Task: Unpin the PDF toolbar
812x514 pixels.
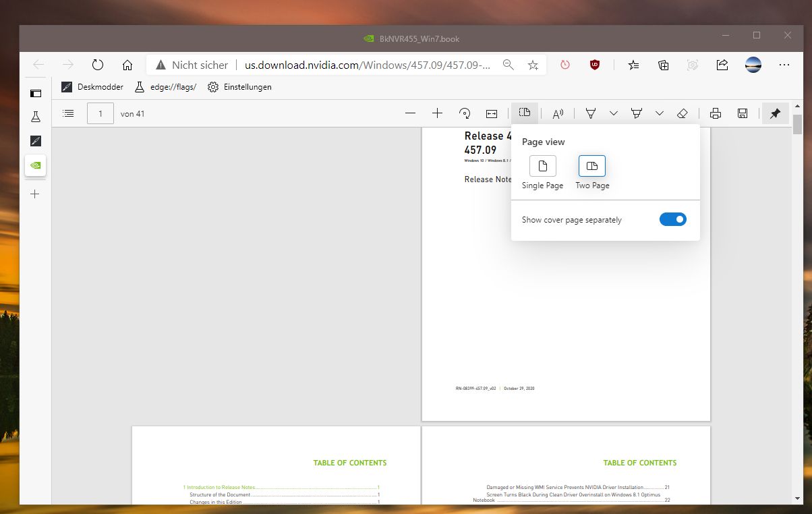Action: (x=775, y=113)
